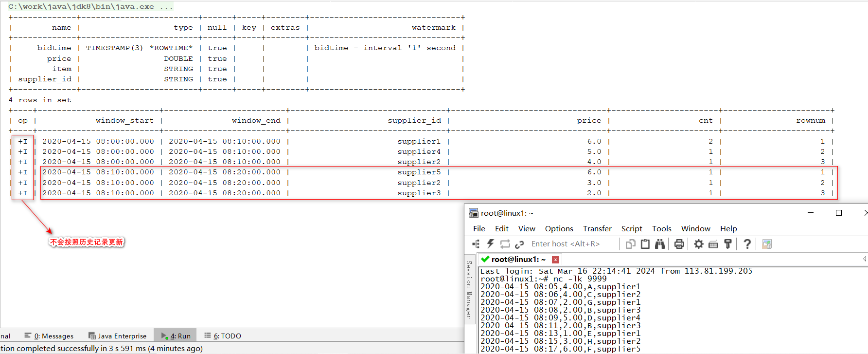Click the java.exe command line text
The height and width of the screenshot is (354, 868).
click(90, 7)
